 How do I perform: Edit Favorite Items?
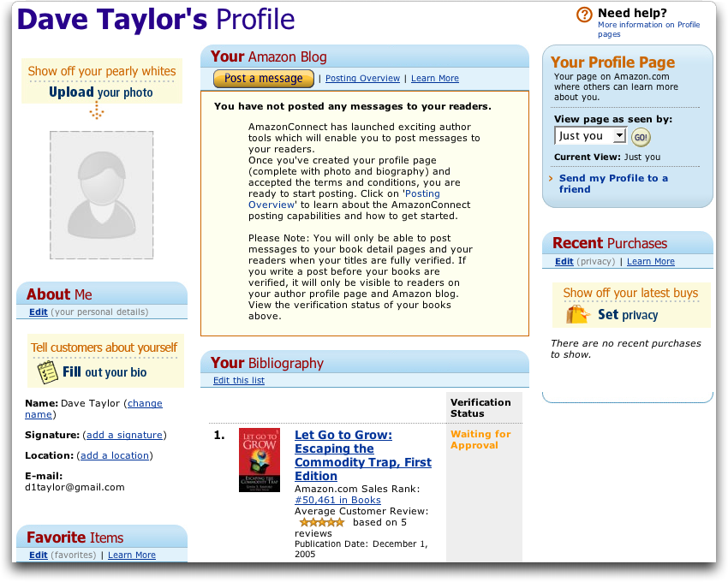(39, 555)
